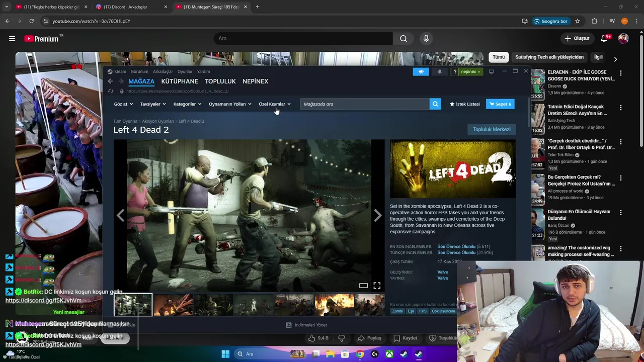Open File Explorer from taskbar
The image size is (644, 362).
pos(331,354)
